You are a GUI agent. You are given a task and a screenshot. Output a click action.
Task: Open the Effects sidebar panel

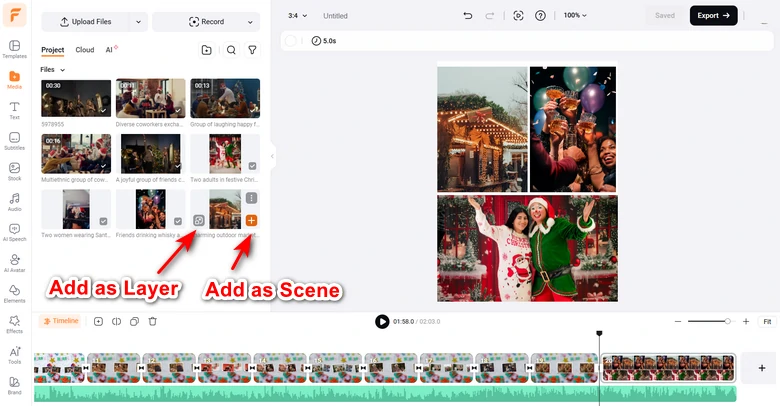14,324
